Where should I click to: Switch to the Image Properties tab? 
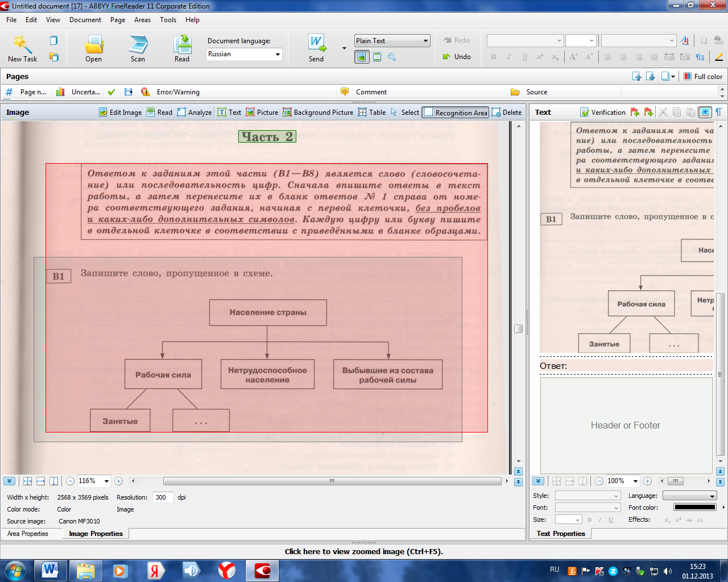96,534
